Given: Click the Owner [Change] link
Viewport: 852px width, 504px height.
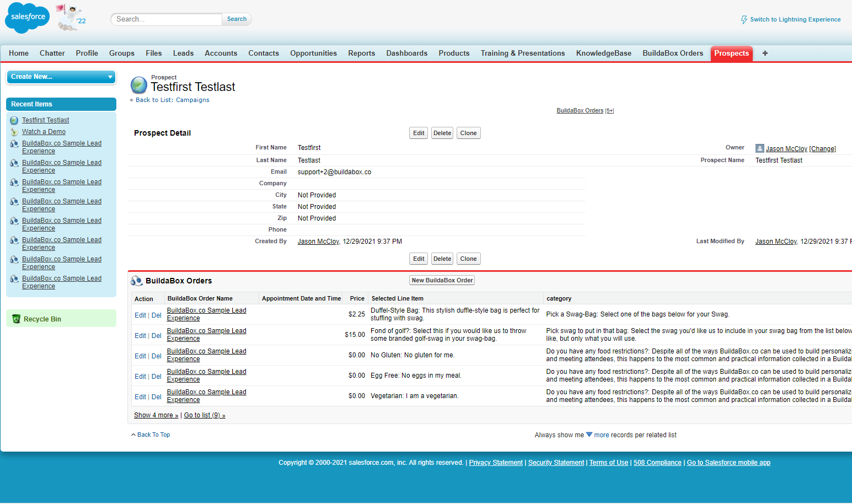Looking at the screenshot, I should [822, 149].
